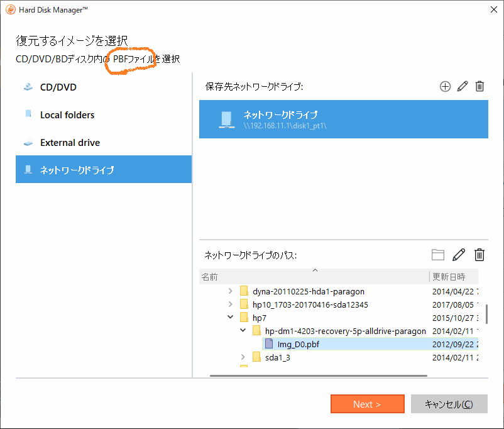Screen dimensions: 504x429
Task: Collapse the hp7 folder in the tree
Action: point(230,317)
